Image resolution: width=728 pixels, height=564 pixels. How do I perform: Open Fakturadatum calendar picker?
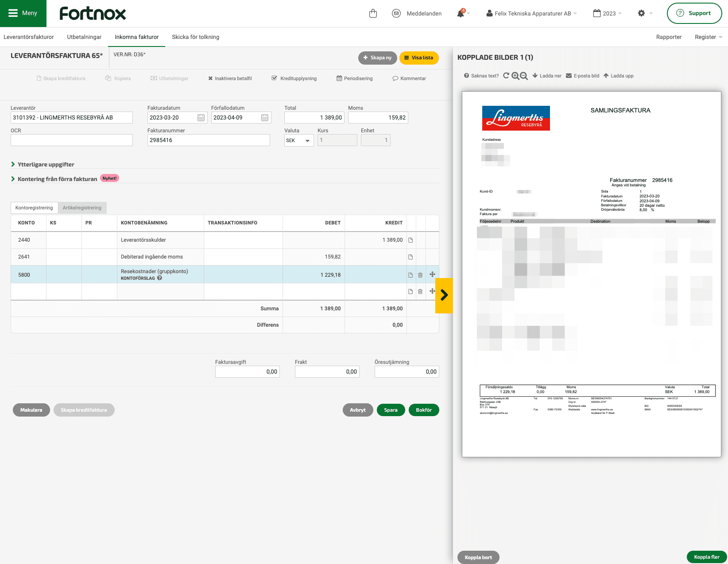pos(201,118)
